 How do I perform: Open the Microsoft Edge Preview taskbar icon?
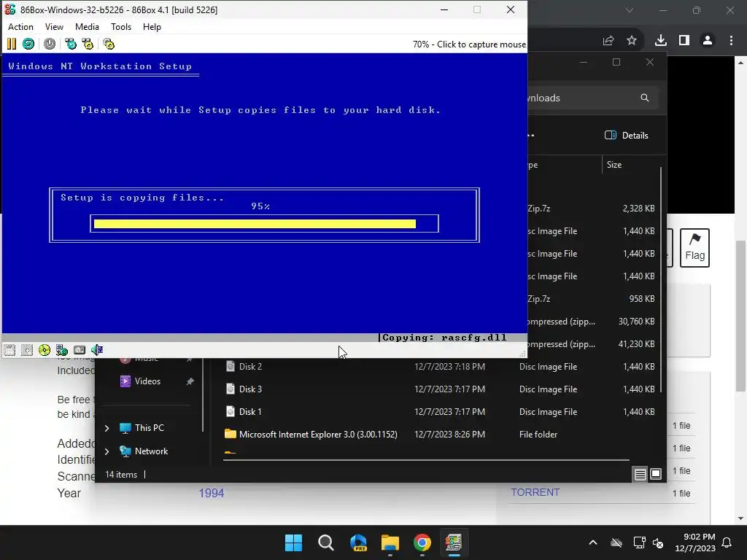(x=358, y=542)
